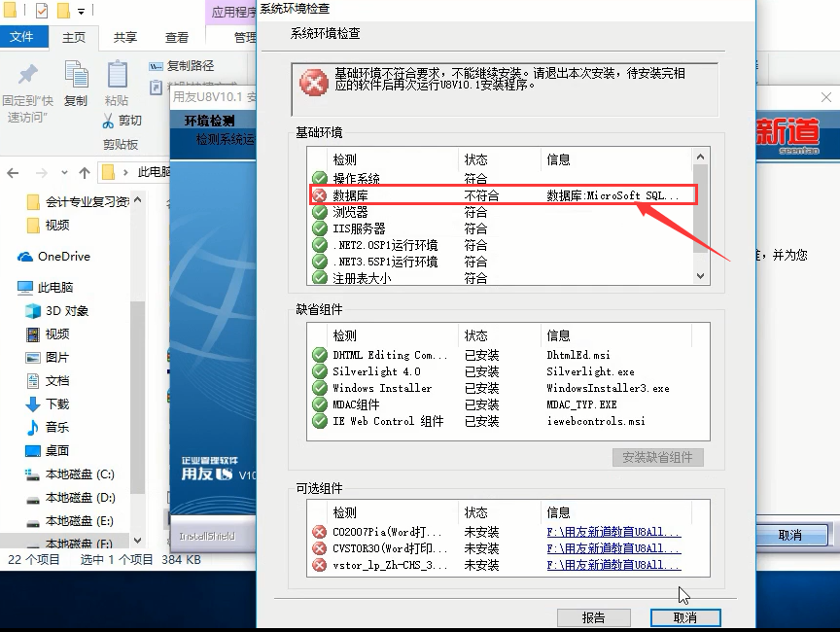This screenshot has width=840, height=632.
Task: Click the check icon for .NET2.0SP1运行环境
Action: click(320, 245)
